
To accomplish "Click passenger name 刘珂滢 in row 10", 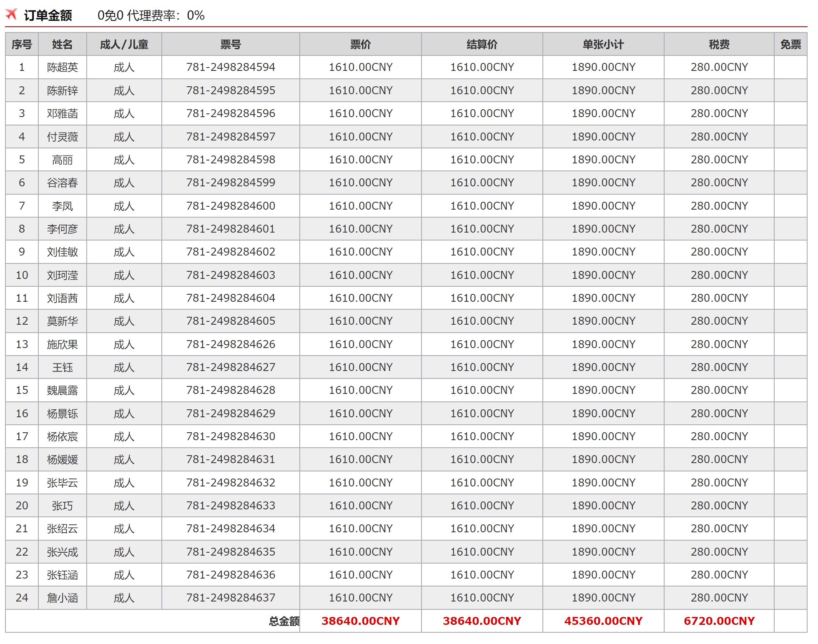I will [62, 275].
